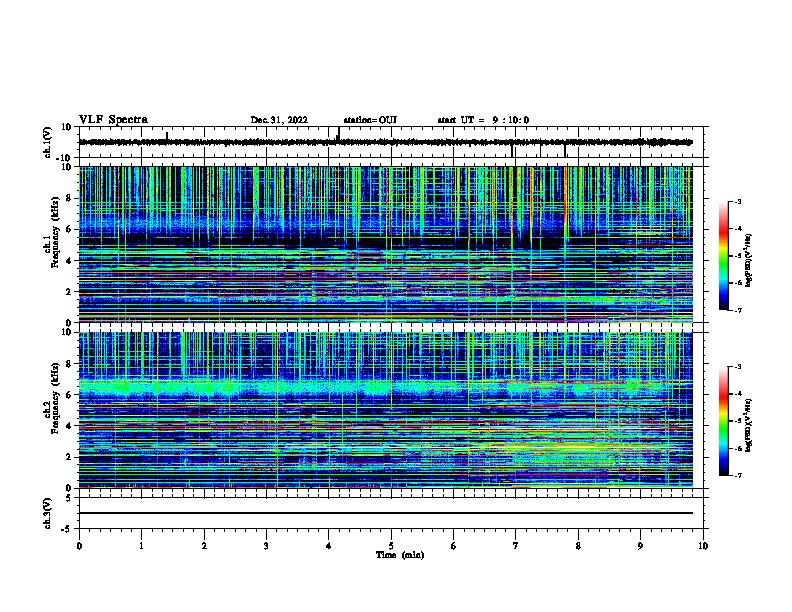The image size is (792, 612).
Task: Click the "2" time axis tick label
Action: point(204,546)
